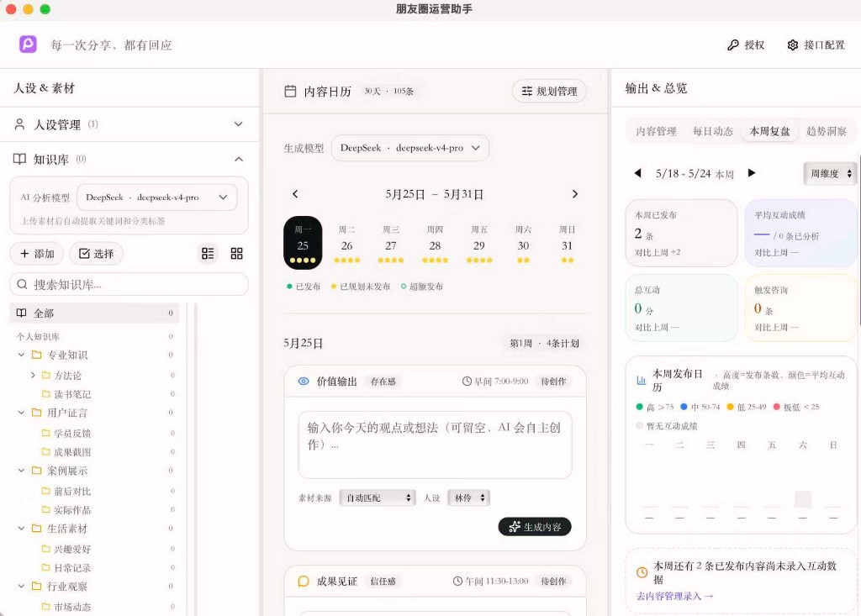Screen dimensions: 861x616
Task: Click the 周六 bar in publish chart
Action: pos(803,499)
